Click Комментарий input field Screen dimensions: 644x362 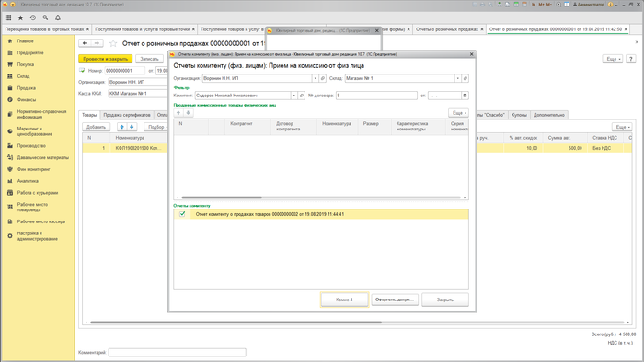[x=177, y=352]
